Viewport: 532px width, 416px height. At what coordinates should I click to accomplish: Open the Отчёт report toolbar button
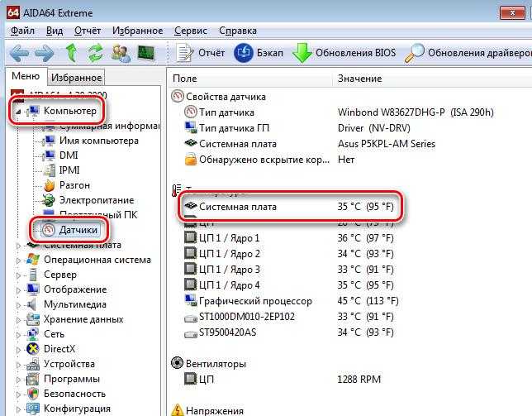point(201,53)
